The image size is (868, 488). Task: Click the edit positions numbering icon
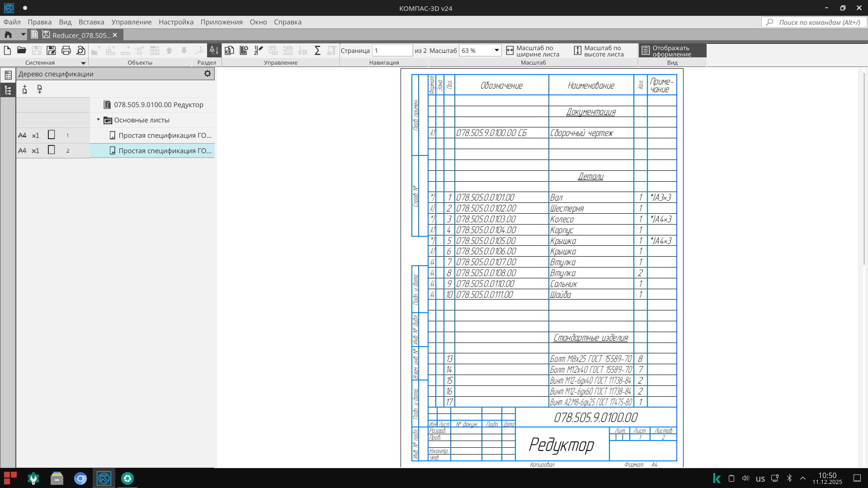[259, 50]
